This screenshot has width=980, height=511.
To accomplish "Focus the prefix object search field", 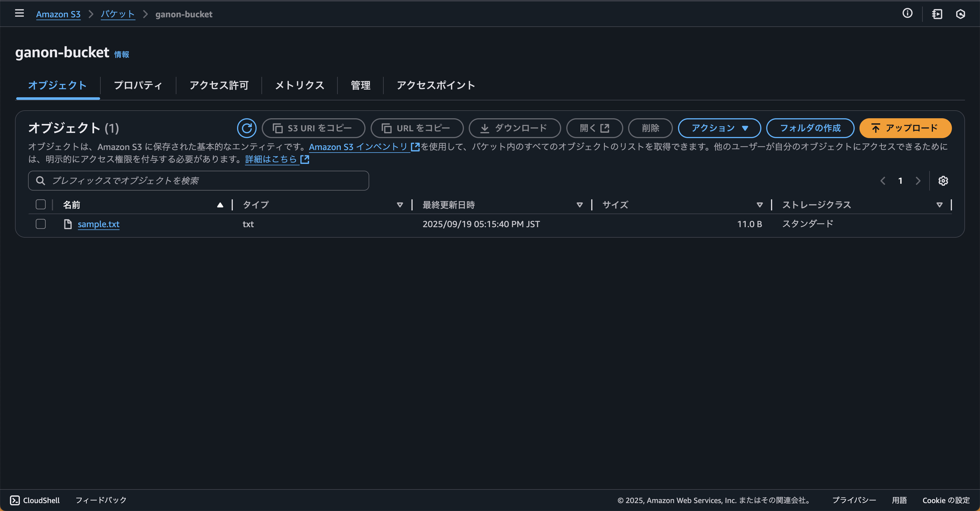I will click(205, 181).
